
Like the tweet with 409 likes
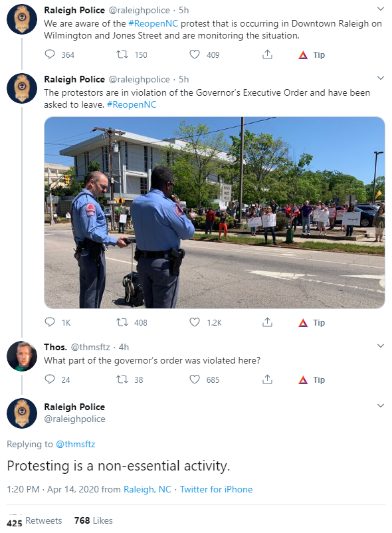point(195,54)
